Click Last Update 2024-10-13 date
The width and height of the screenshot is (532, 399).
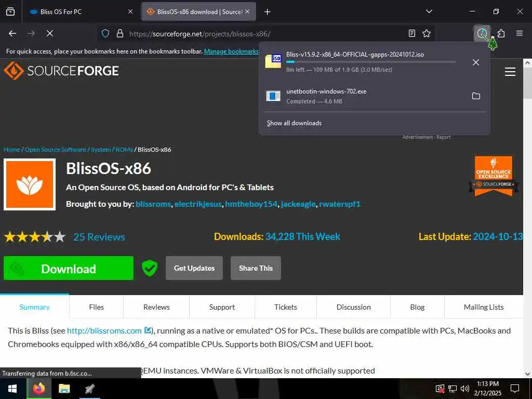[x=498, y=236]
